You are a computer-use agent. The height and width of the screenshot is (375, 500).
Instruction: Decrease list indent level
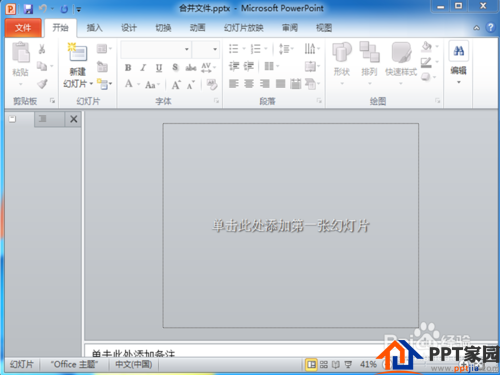[x=234, y=66]
